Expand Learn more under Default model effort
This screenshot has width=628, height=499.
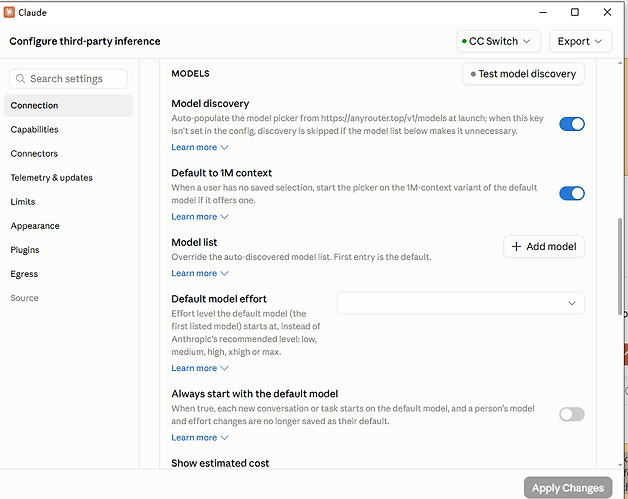coord(199,368)
